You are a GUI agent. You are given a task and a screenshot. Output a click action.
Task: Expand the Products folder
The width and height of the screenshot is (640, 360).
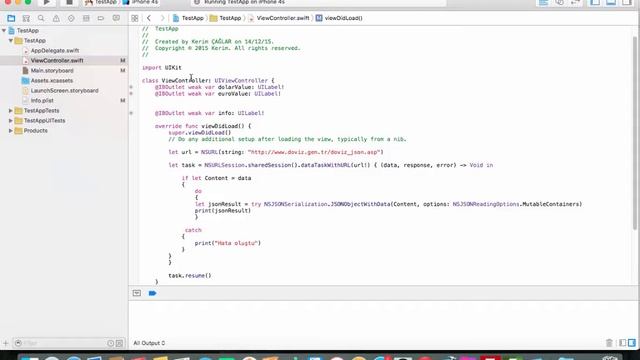coord(11,131)
